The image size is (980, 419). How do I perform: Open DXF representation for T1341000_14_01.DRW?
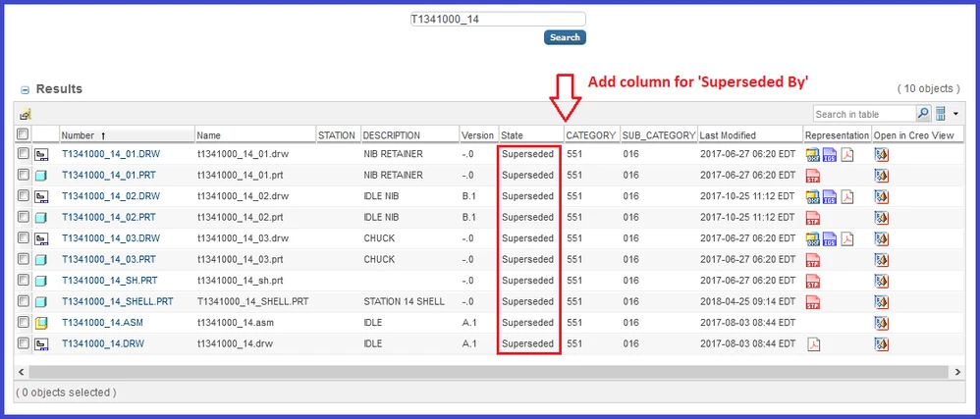point(812,154)
